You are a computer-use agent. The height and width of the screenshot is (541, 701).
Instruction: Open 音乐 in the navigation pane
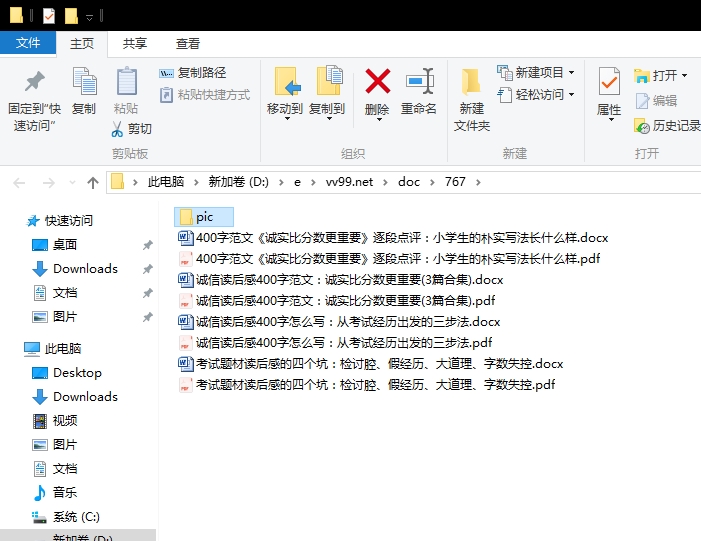55,493
